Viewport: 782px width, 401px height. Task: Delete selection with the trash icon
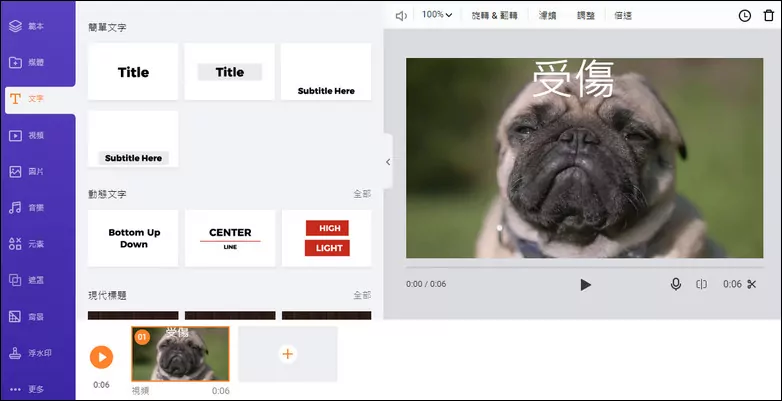click(x=769, y=15)
